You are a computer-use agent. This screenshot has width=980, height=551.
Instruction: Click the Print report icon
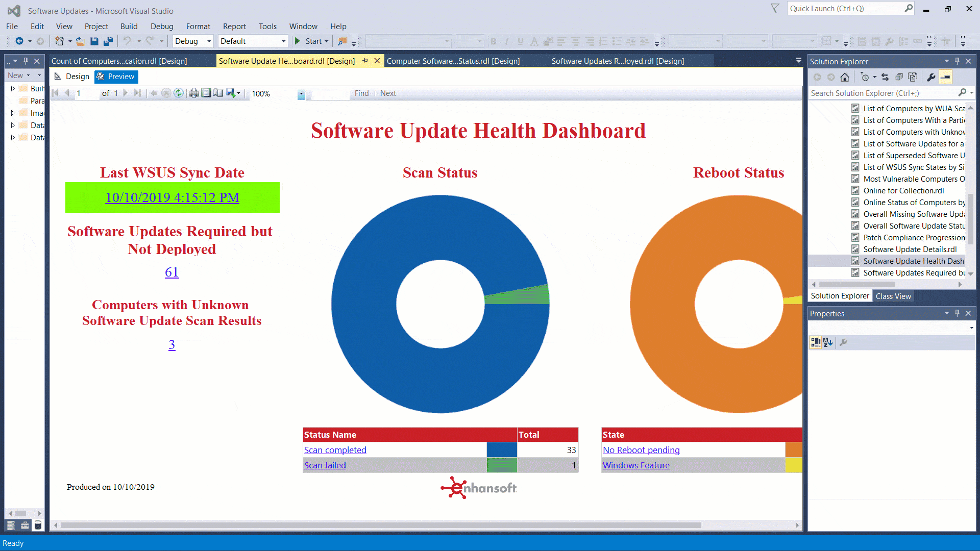tap(193, 93)
